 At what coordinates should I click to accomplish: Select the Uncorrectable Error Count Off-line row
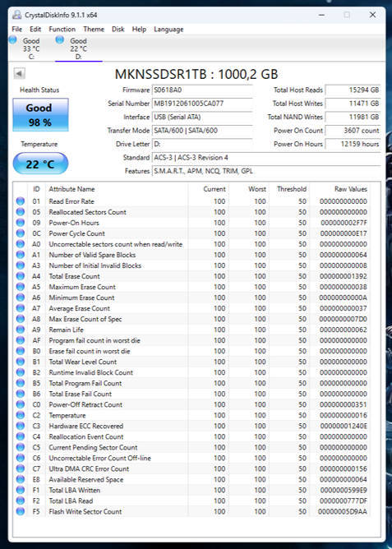191,458
